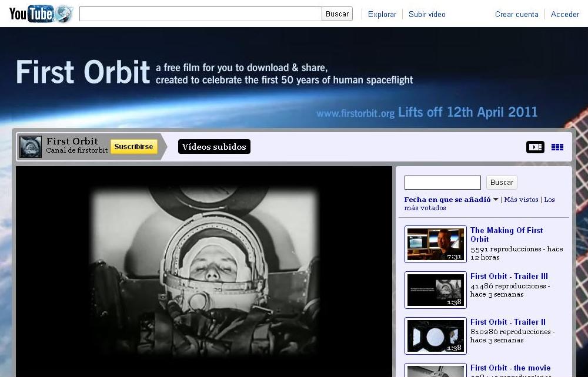Click the First Orbit banner title
Image resolution: width=588 pixels, height=377 pixels.
(x=83, y=72)
